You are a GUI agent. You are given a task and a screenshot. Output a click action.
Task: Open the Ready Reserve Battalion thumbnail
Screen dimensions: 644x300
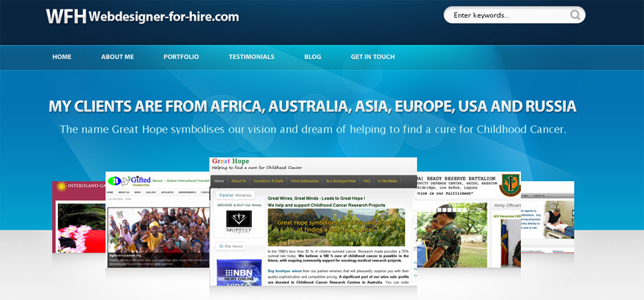[x=469, y=220]
